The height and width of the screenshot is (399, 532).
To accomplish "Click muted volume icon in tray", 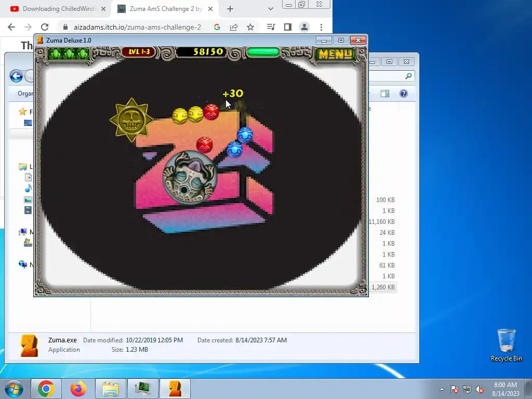I will (x=480, y=389).
